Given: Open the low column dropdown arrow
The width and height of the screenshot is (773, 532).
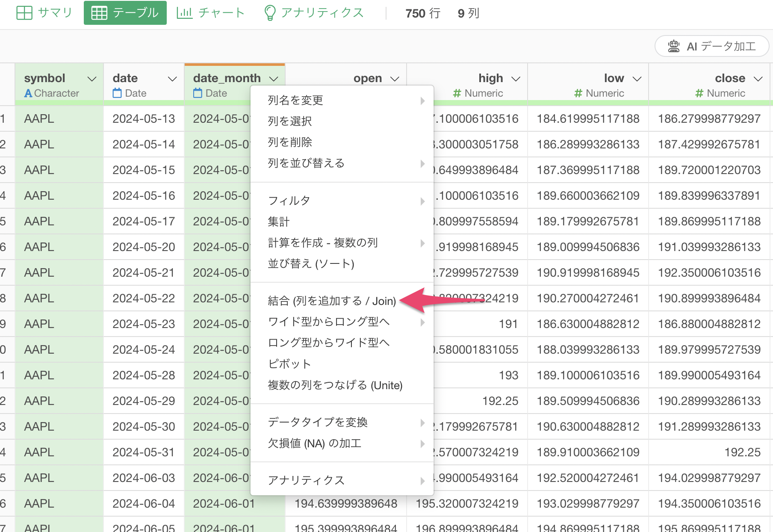Looking at the screenshot, I should (x=637, y=79).
